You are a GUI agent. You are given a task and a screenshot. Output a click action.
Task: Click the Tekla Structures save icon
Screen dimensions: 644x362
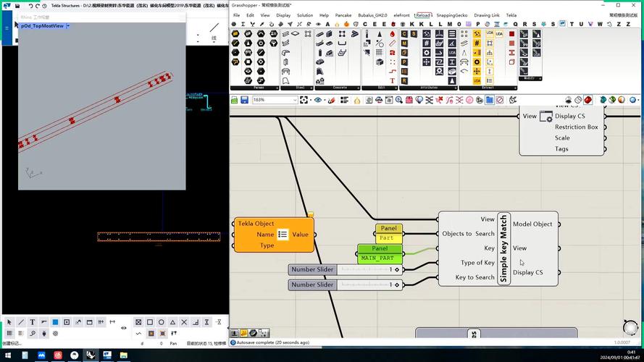(17, 5)
